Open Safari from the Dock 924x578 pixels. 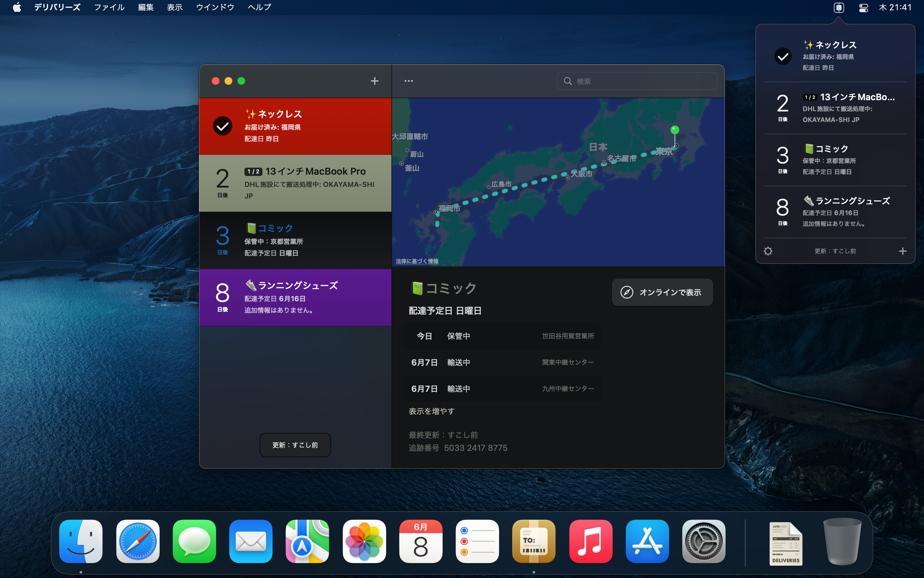137,541
